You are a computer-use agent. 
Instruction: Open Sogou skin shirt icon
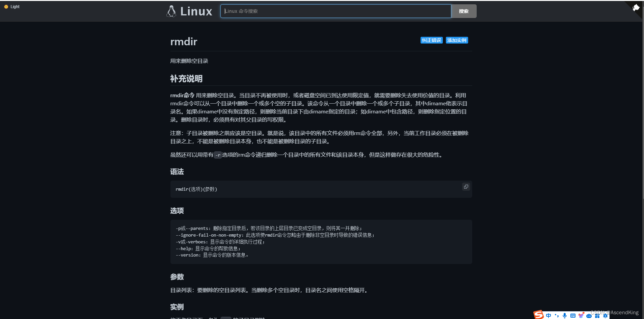point(581,316)
